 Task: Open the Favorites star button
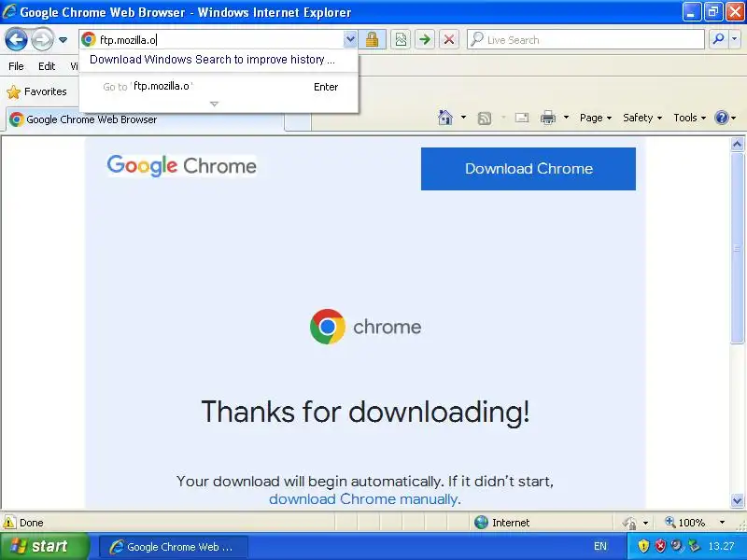tap(36, 91)
